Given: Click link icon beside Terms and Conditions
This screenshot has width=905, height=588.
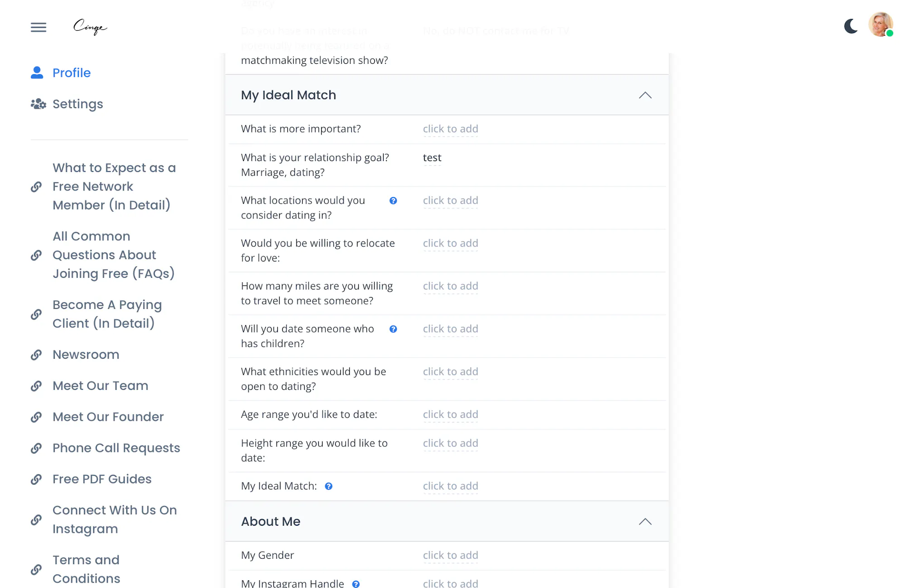Looking at the screenshot, I should pyautogui.click(x=36, y=569).
